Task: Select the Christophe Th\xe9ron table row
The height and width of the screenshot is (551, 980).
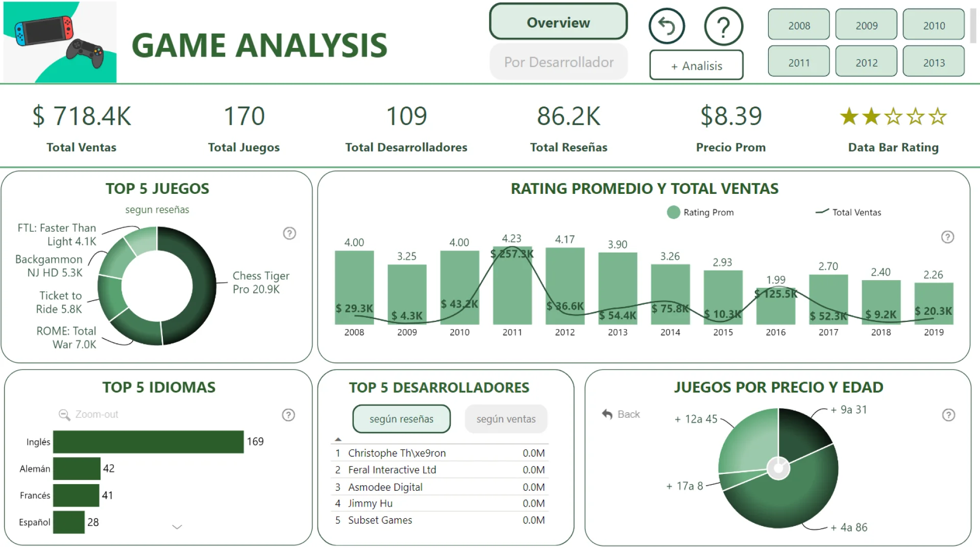Action: (x=439, y=453)
